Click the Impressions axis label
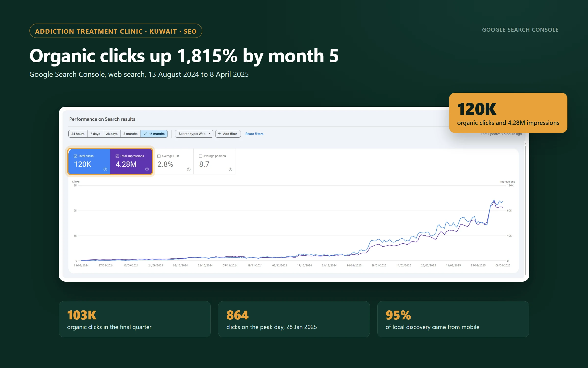Image resolution: width=588 pixels, height=368 pixels. click(507, 182)
